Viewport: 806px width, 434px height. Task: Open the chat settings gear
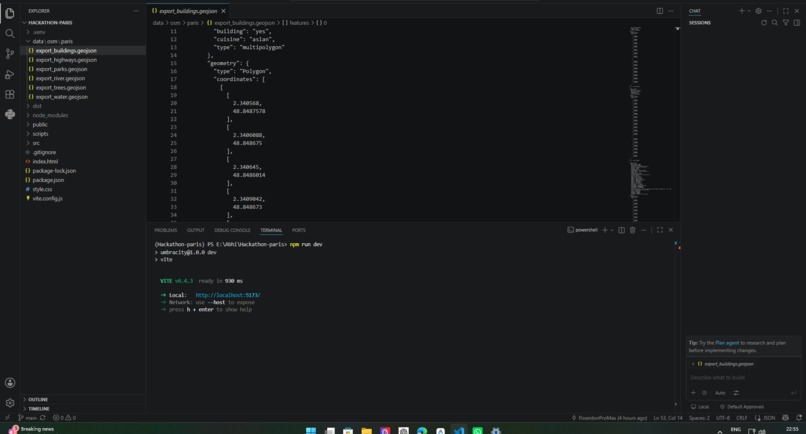758,11
